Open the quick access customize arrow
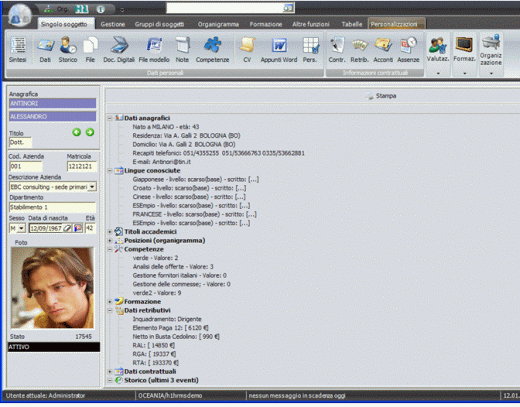 tap(122, 10)
